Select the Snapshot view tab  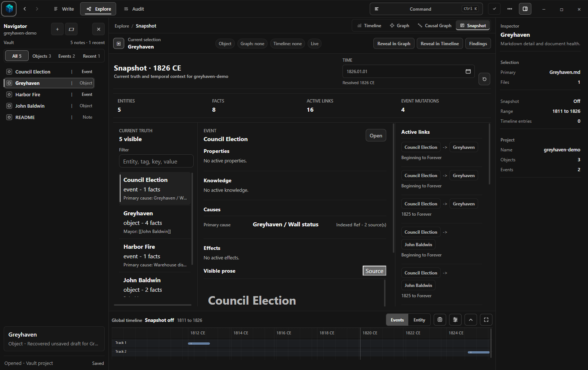coord(473,25)
